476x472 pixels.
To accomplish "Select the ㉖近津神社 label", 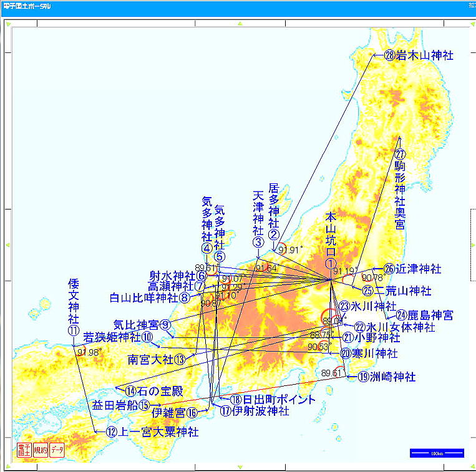I will (x=412, y=269).
